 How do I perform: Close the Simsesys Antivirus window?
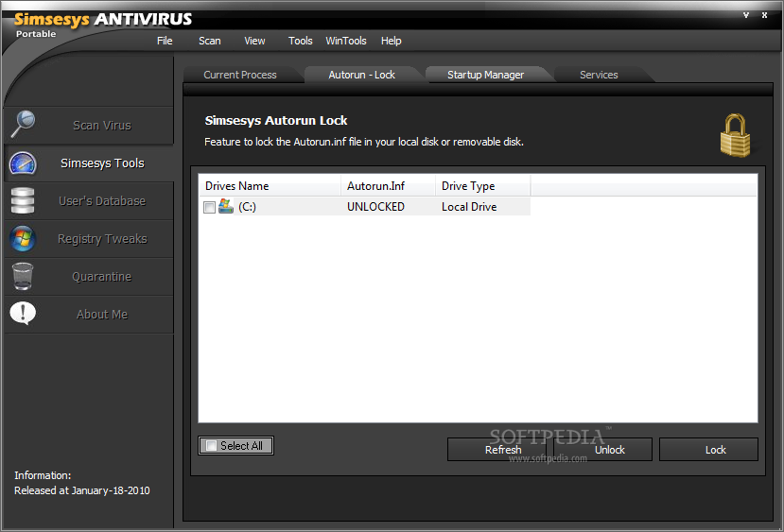point(764,15)
